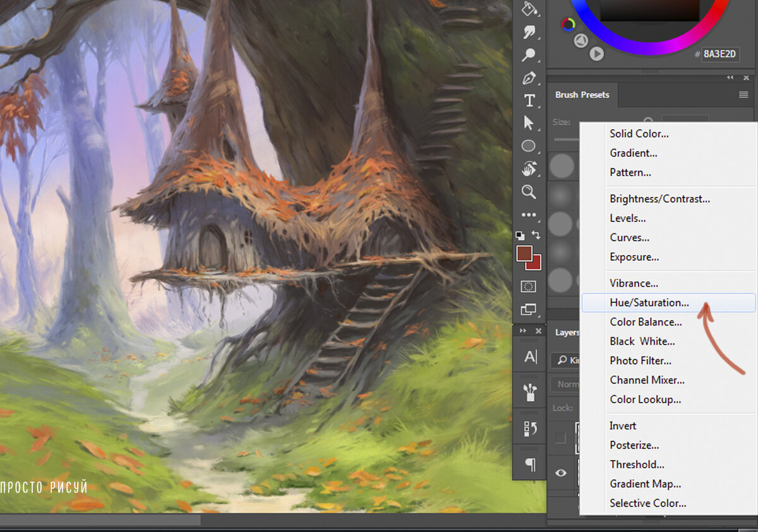The height and width of the screenshot is (532, 758).
Task: Select the Pen tool
Action: 529,78
